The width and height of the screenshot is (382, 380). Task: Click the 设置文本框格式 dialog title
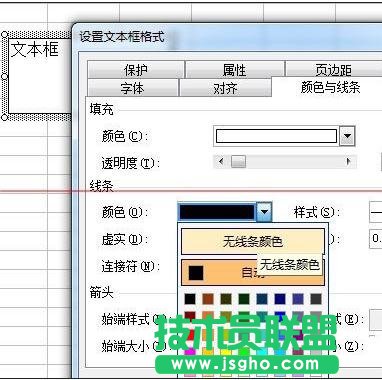click(122, 36)
